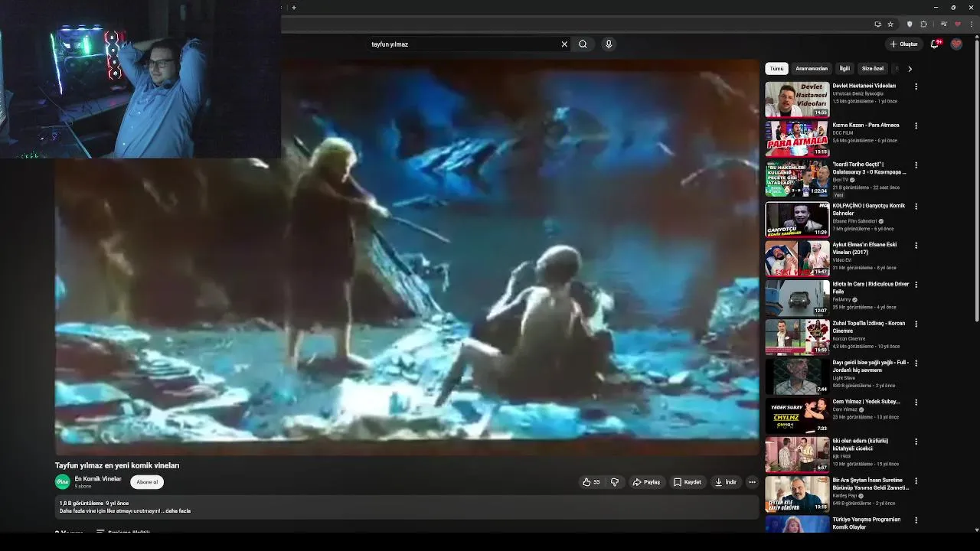
Task: Open a new browser tab with plus
Action: pyautogui.click(x=294, y=8)
